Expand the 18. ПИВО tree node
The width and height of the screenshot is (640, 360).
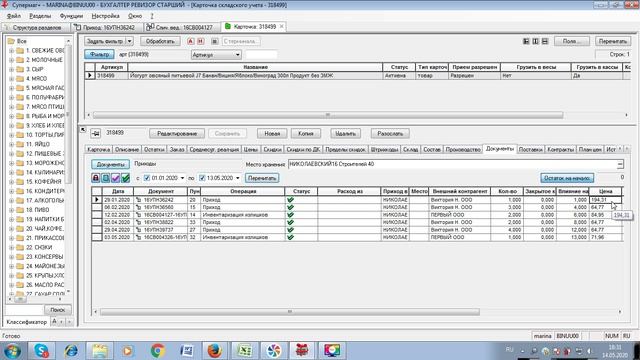11,210
